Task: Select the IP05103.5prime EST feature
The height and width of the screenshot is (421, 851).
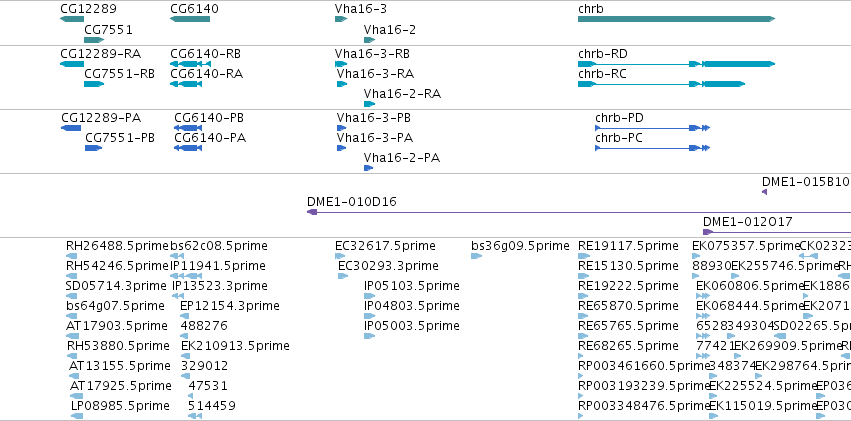Action: pyautogui.click(x=370, y=296)
